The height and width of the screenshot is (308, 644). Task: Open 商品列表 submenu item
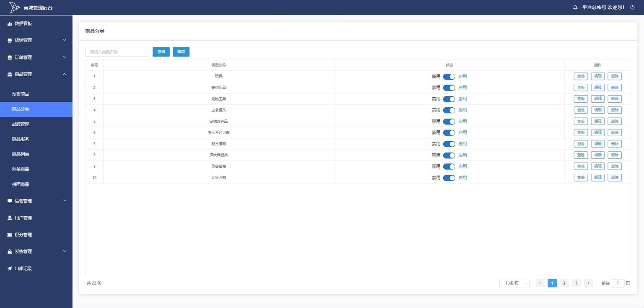tap(36, 154)
